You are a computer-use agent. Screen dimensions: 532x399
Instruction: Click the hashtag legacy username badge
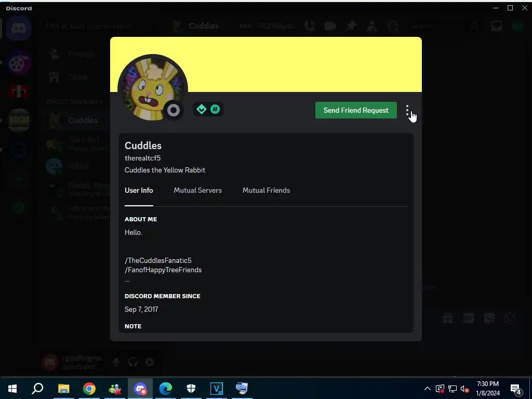[215, 109]
